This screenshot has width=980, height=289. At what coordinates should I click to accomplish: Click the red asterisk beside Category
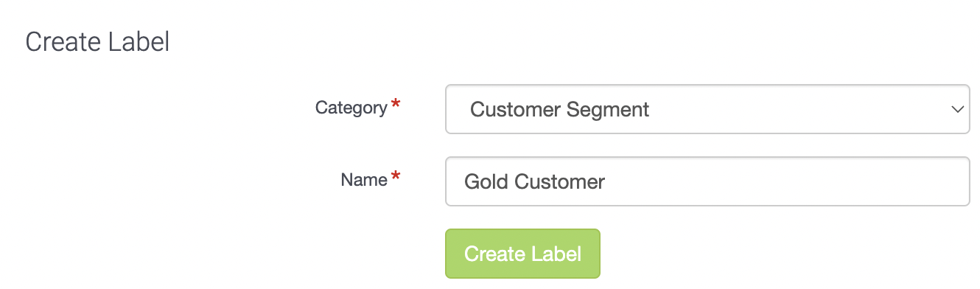pos(396,105)
